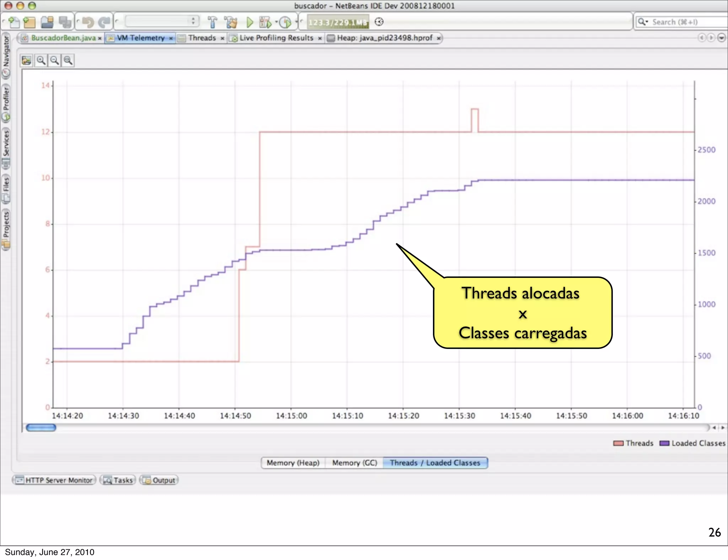Click the scale-to-fit magnifier icon
The height and width of the screenshot is (560, 728).
[68, 60]
